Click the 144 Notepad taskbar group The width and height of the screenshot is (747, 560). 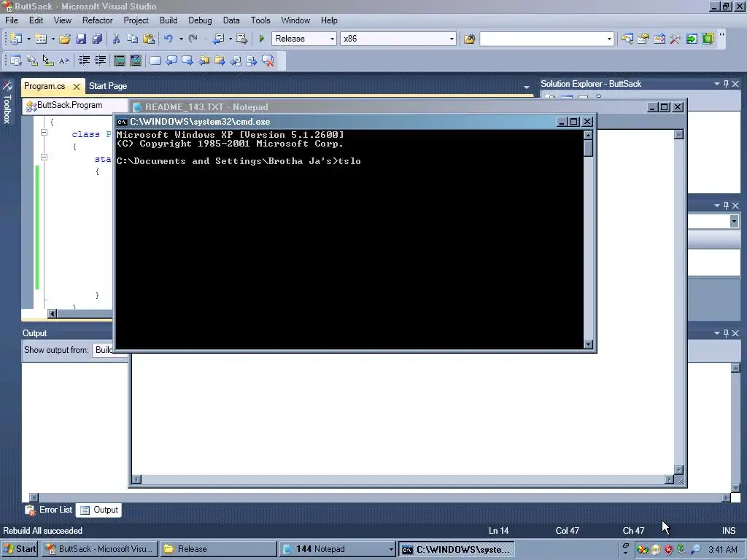pos(337,549)
